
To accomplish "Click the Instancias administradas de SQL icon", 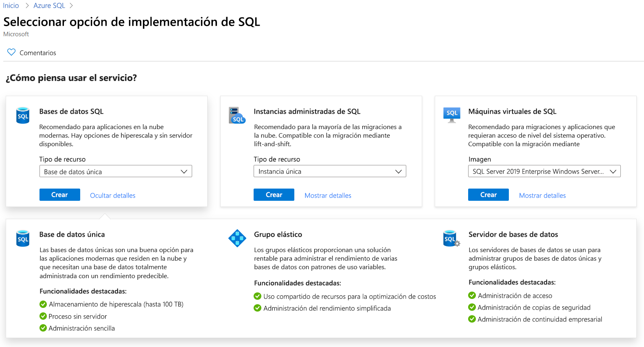I will coord(237,115).
